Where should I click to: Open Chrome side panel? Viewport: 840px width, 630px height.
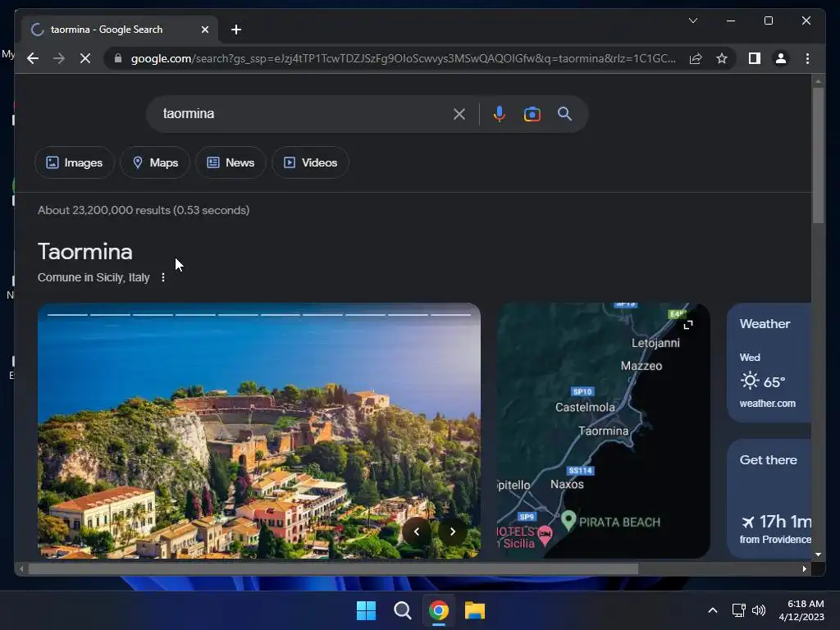pyautogui.click(x=755, y=58)
